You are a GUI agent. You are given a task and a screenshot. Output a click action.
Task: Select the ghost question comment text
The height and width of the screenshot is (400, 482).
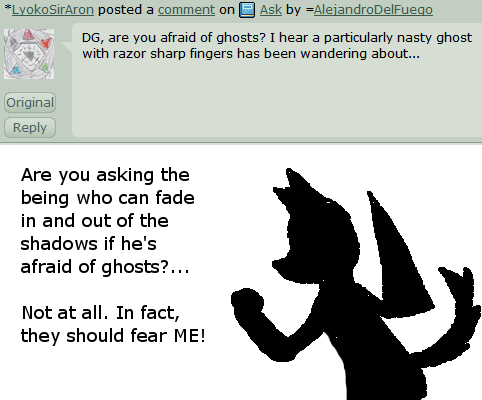point(277,45)
